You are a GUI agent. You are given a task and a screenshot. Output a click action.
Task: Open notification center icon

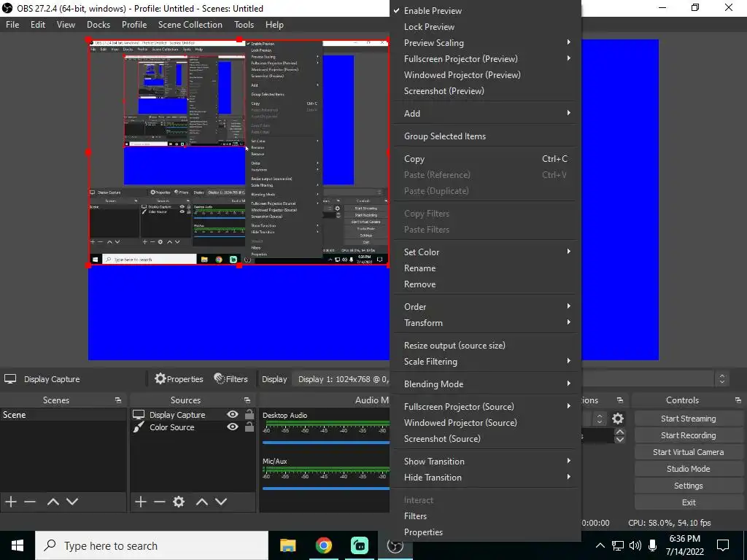(723, 545)
